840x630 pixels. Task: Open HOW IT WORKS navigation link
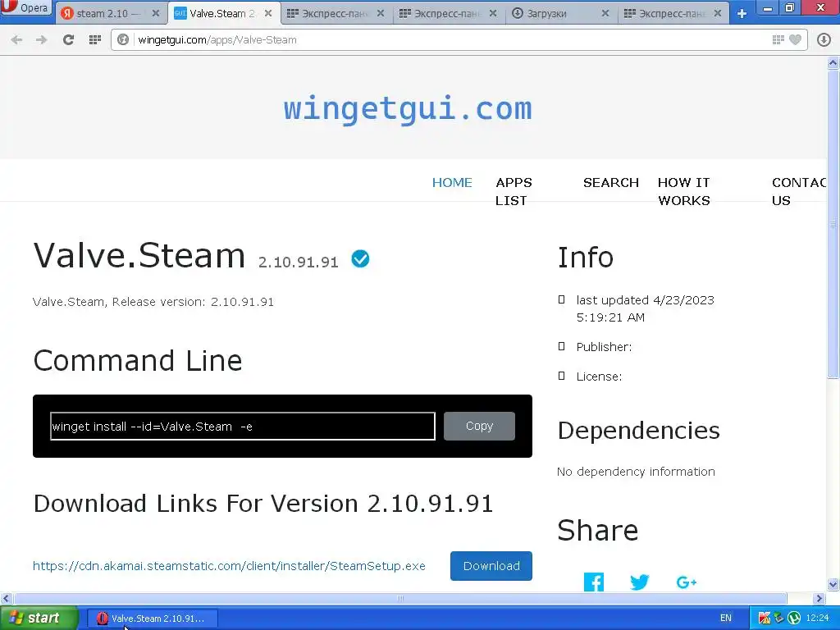pos(684,191)
